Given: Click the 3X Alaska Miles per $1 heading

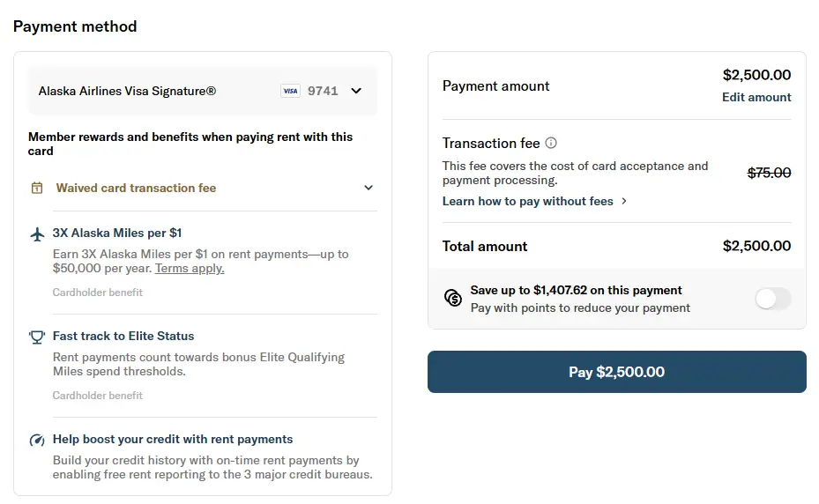Looking at the screenshot, I should [x=117, y=233].
